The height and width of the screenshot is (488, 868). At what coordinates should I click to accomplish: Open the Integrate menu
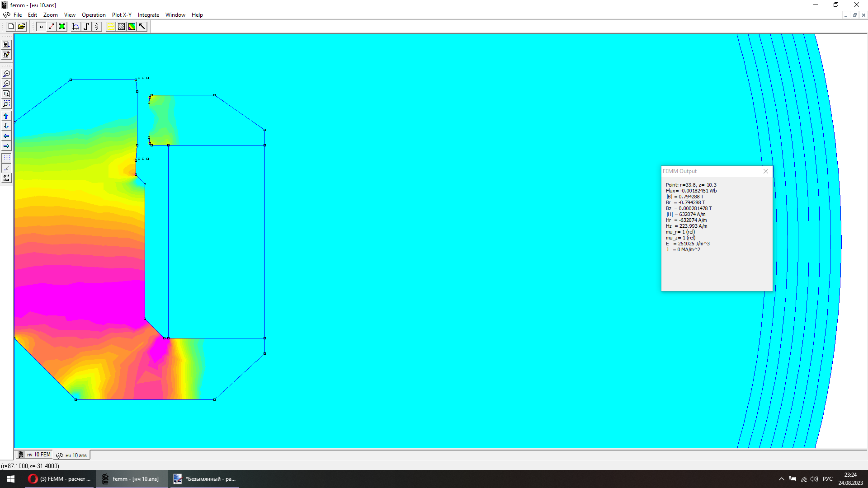coord(148,15)
